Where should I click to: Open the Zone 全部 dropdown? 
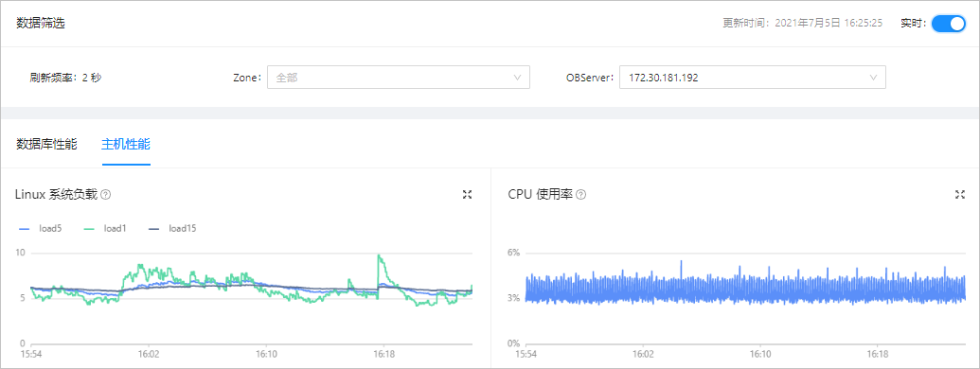398,78
